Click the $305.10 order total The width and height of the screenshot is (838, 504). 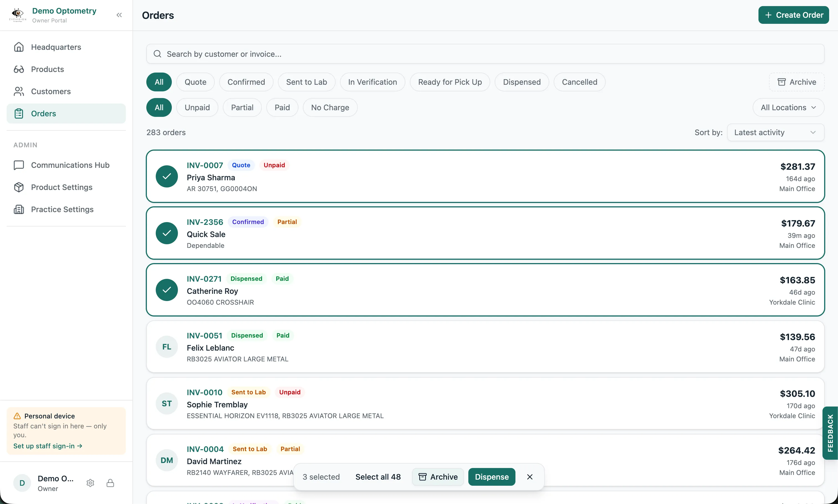(x=797, y=394)
